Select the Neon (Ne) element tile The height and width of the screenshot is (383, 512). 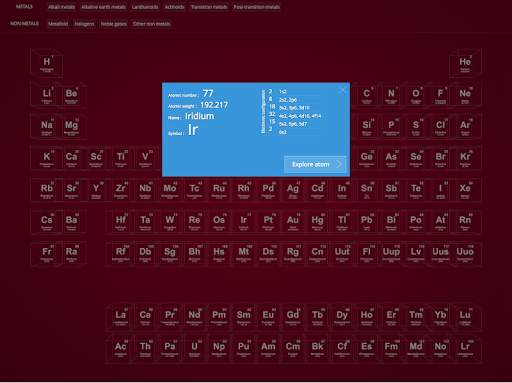pyautogui.click(x=465, y=95)
